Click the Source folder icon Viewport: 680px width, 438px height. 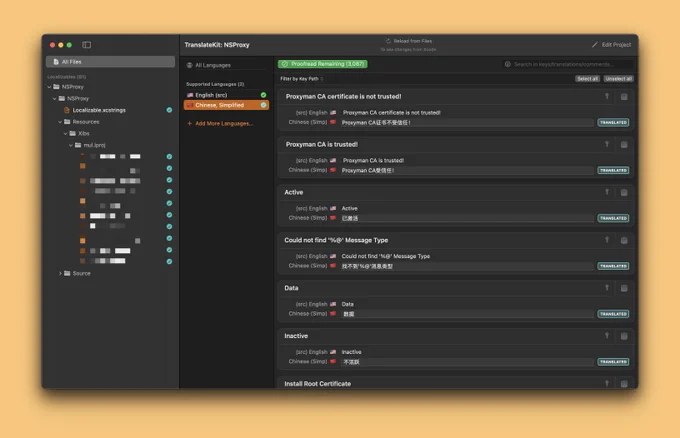(67, 273)
